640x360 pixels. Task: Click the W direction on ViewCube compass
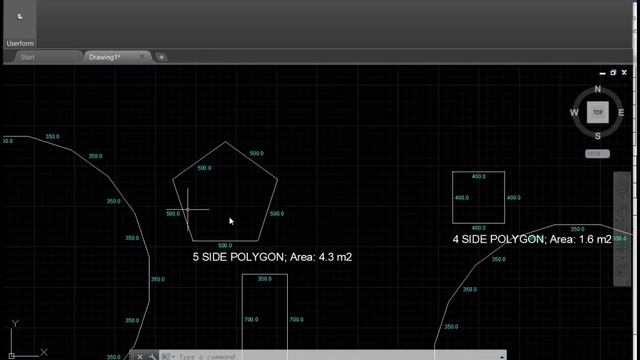tap(574, 113)
